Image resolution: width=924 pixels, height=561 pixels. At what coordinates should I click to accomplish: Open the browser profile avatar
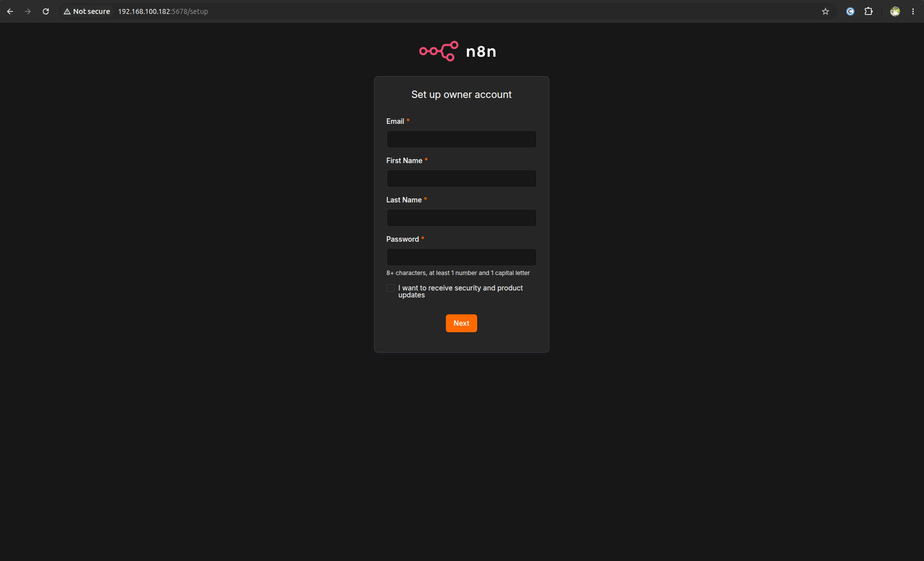tap(895, 11)
